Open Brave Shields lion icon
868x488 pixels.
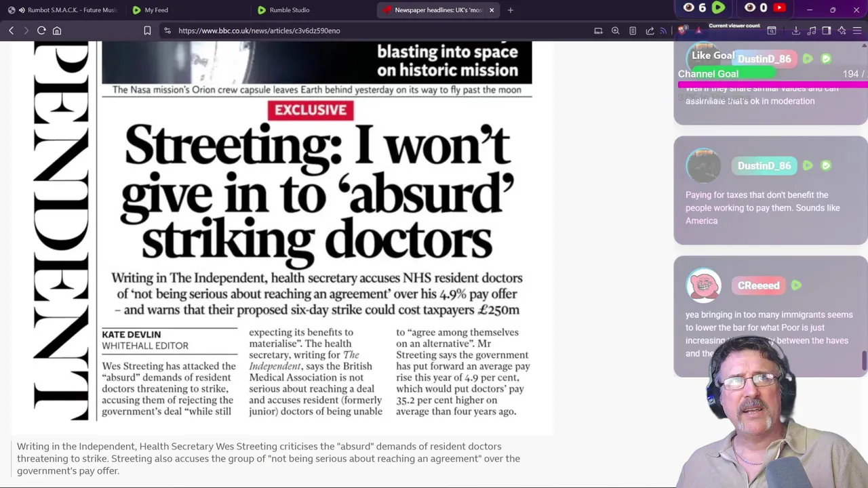tap(683, 30)
